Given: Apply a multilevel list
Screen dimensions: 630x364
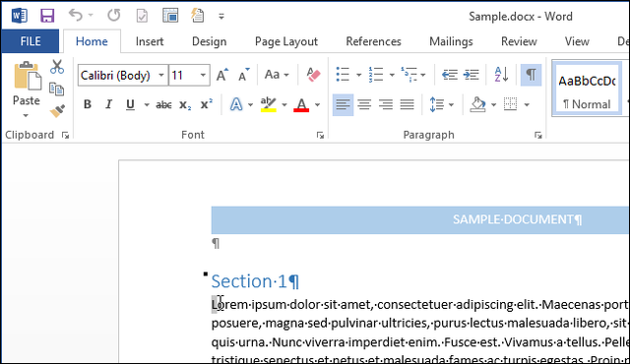Looking at the screenshot, I should point(409,74).
